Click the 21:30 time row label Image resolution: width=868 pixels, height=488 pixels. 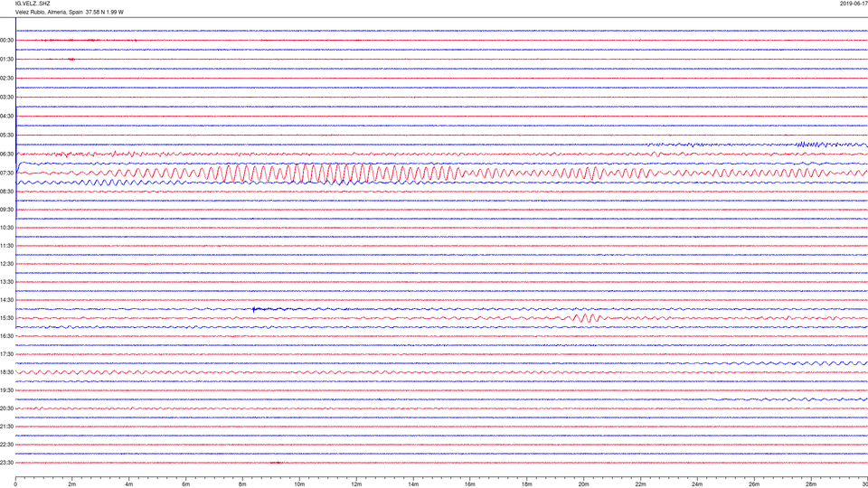[6, 427]
